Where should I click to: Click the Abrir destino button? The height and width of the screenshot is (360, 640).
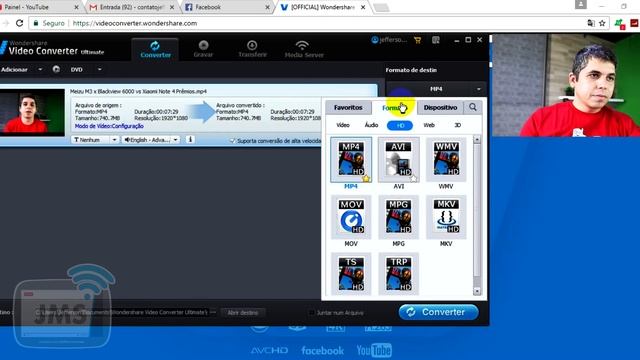coord(243,313)
